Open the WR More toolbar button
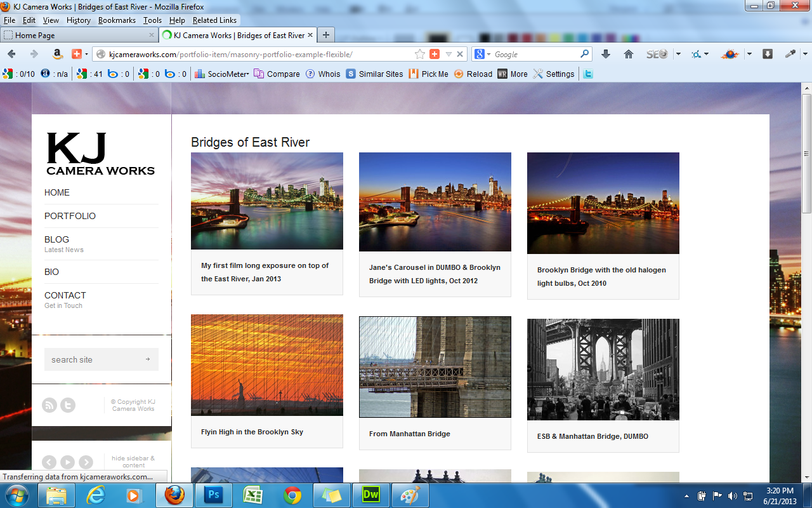 click(513, 74)
